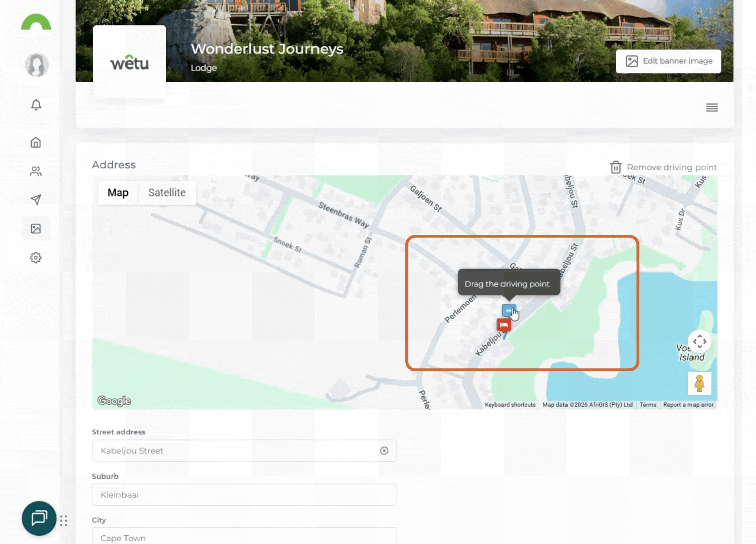Click the blue driving point marker
Viewport: 756px width, 544px height.
509,311
